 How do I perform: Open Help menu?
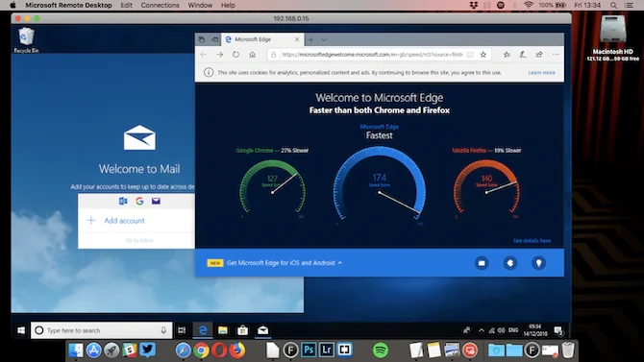(228, 6)
